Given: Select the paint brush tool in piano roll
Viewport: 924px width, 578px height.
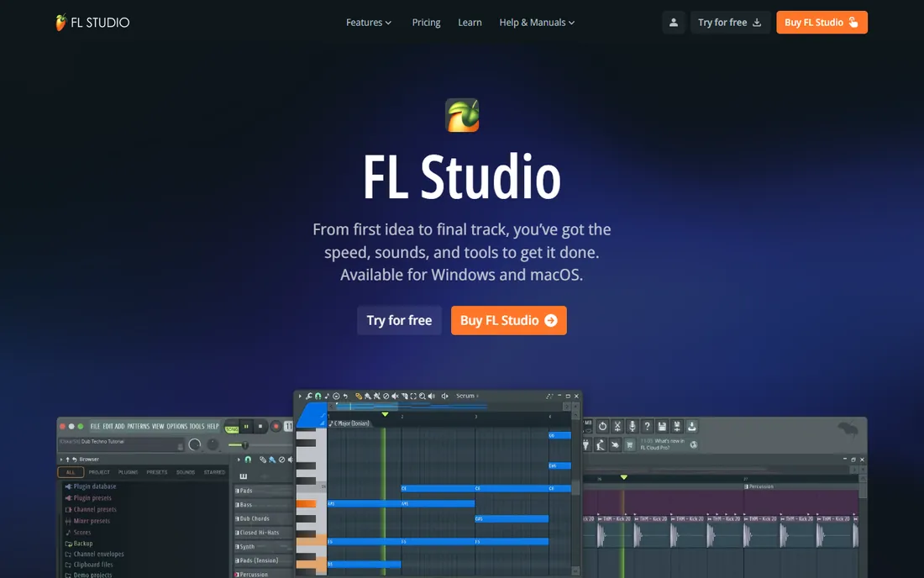Looking at the screenshot, I should click(x=368, y=396).
